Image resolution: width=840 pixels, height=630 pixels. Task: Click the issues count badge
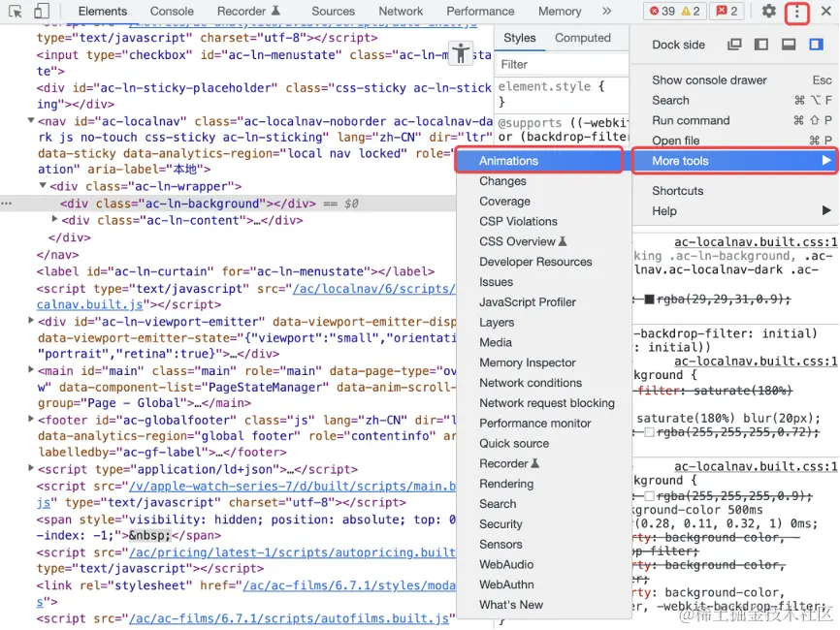coord(727,12)
